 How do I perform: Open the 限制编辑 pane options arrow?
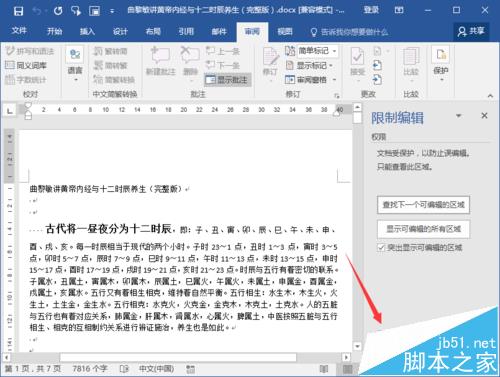459,116
